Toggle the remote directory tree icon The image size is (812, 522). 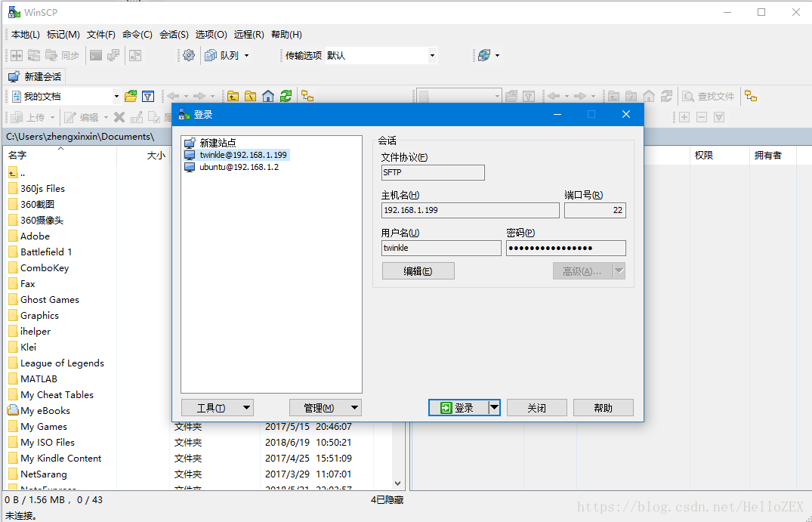click(x=751, y=96)
